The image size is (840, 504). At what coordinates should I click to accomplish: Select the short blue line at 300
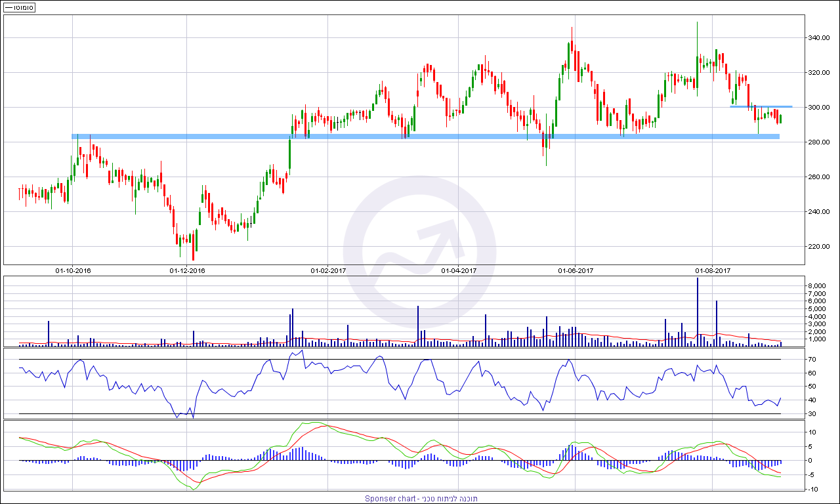761,106
